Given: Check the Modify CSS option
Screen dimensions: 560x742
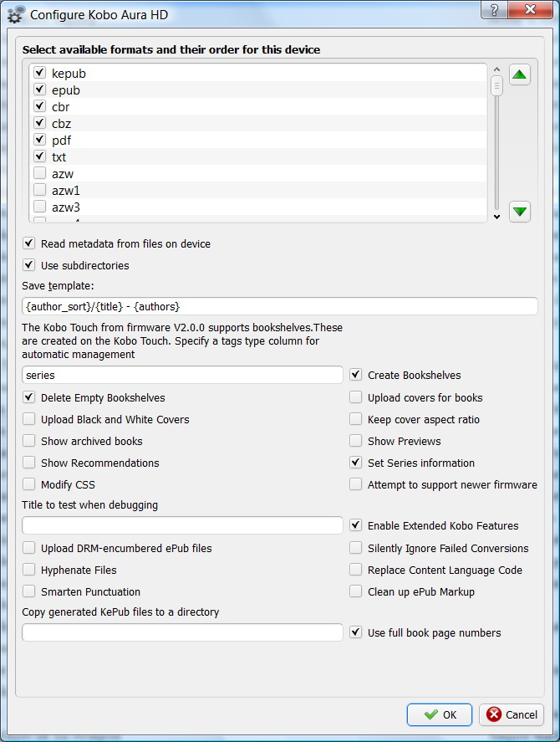Looking at the screenshot, I should [29, 484].
